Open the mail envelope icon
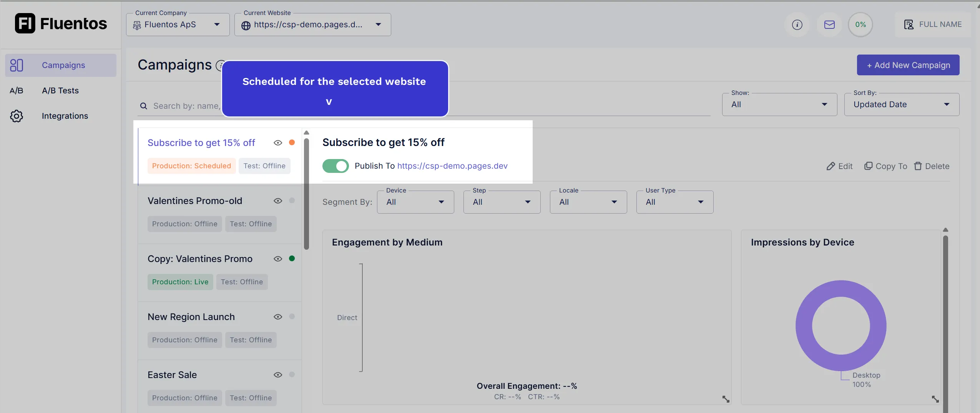Viewport: 980px width, 413px height. 829,25
